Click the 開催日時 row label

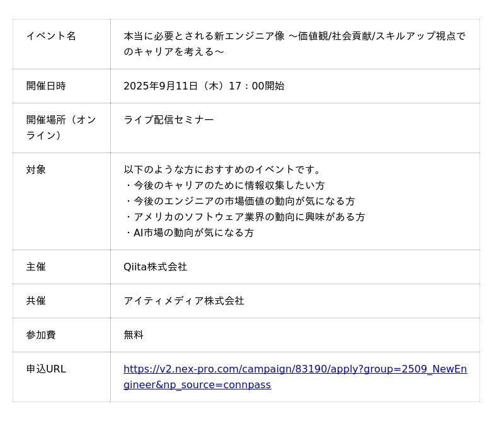(x=46, y=86)
